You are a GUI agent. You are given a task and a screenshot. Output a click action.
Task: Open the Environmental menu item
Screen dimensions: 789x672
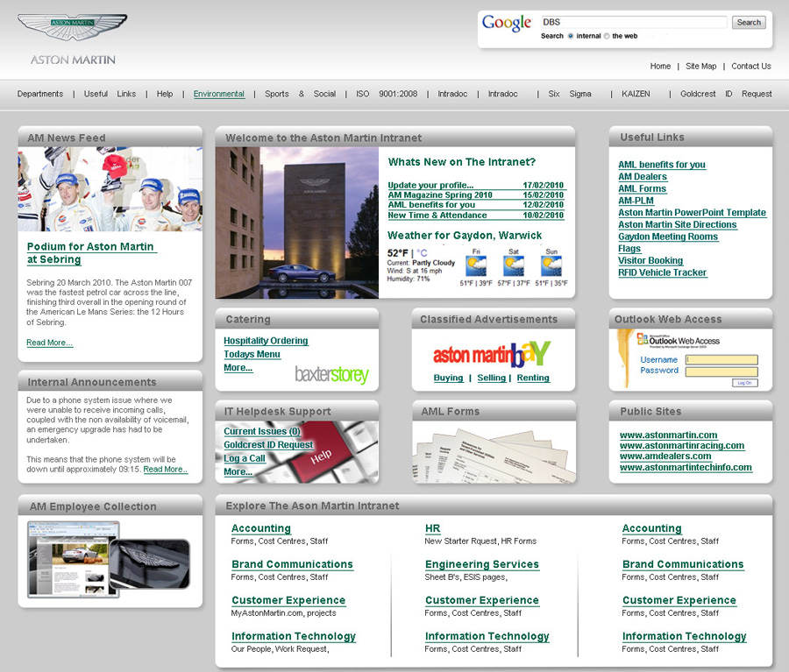[x=219, y=94]
